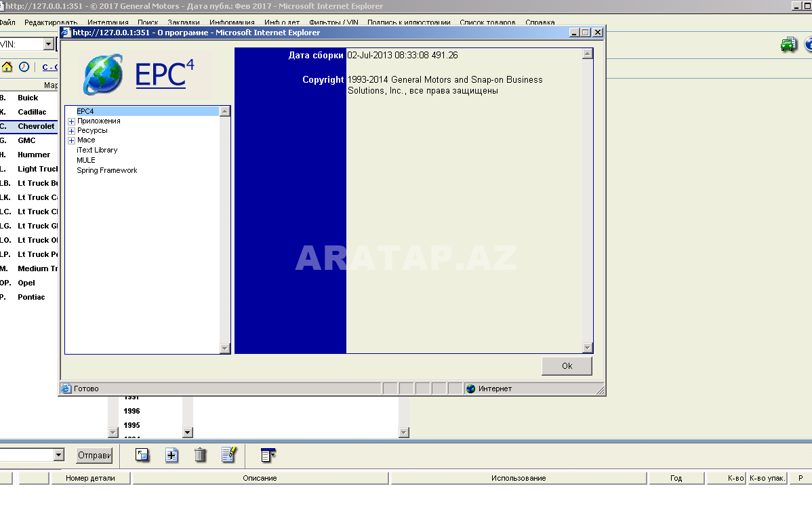The image size is (812, 518).
Task: Expand the Ресурсы tree node
Action: tap(71, 131)
